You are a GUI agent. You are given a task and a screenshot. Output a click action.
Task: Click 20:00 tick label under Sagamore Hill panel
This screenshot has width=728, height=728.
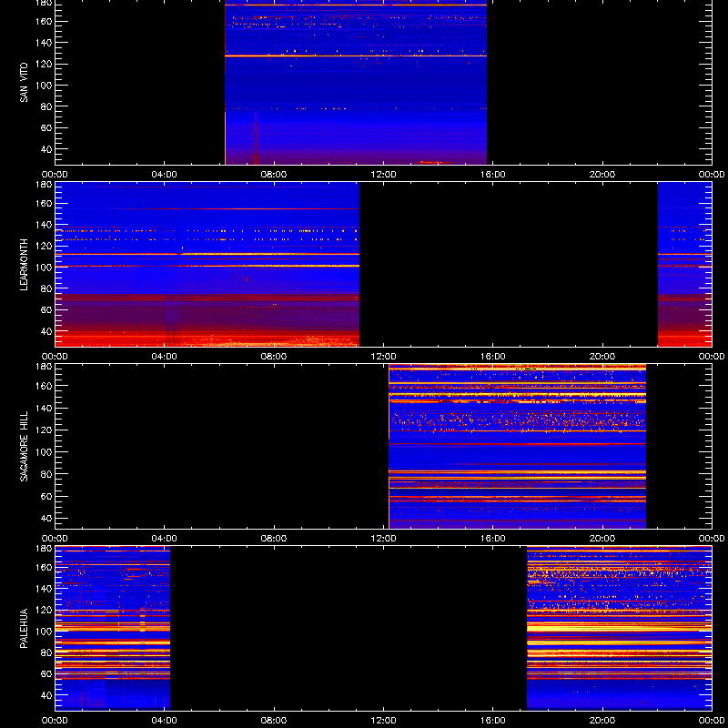602,539
